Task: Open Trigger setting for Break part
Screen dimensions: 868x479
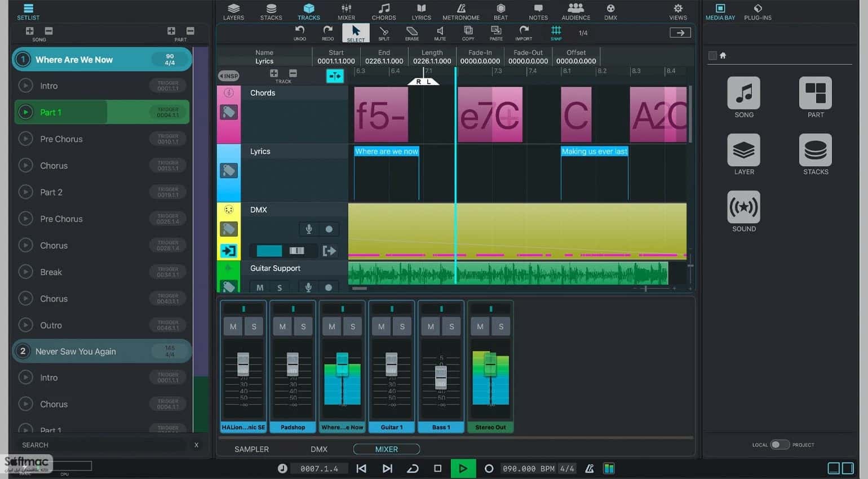Action: pos(168,272)
